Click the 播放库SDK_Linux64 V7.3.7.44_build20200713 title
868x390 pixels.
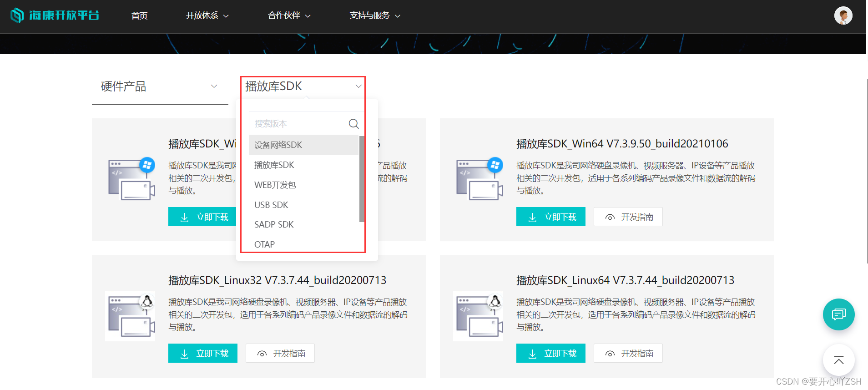tap(625, 280)
